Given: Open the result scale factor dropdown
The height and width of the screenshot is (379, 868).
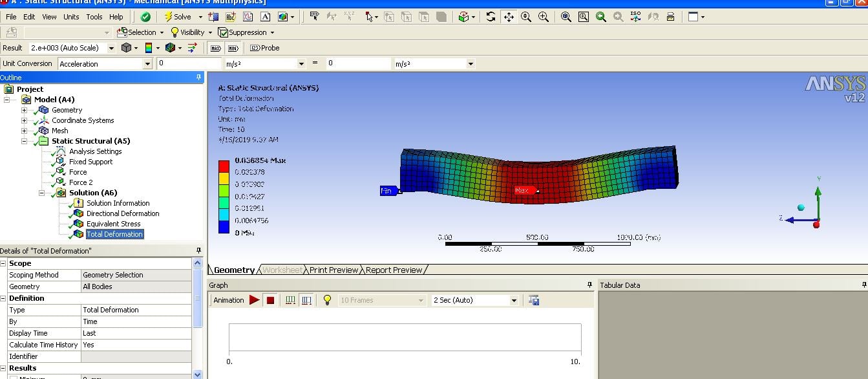Looking at the screenshot, I should tap(111, 48).
